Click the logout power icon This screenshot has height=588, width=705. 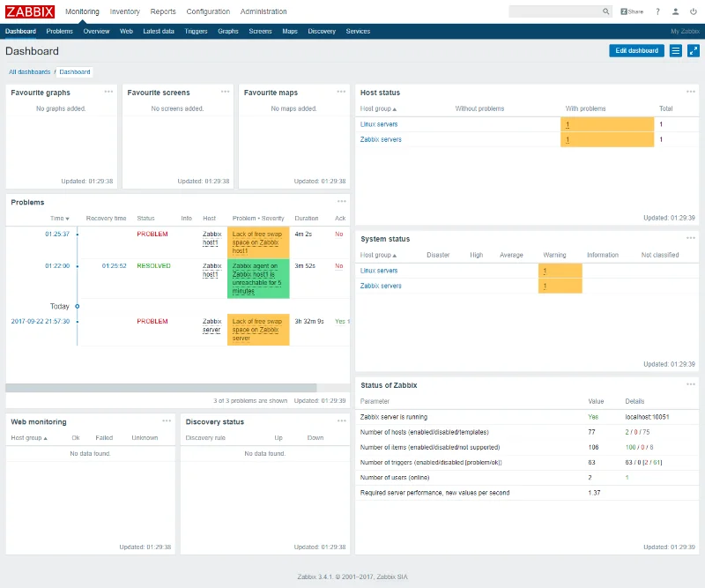694,11
